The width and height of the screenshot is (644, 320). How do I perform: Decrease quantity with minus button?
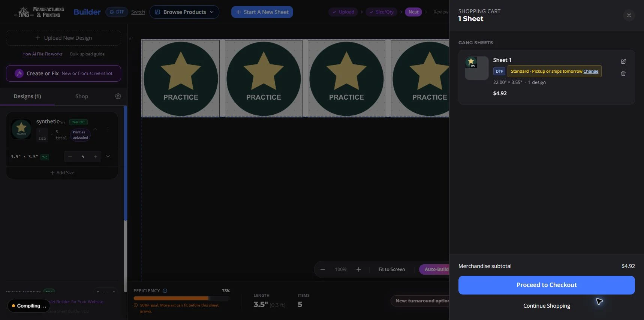coord(70,157)
